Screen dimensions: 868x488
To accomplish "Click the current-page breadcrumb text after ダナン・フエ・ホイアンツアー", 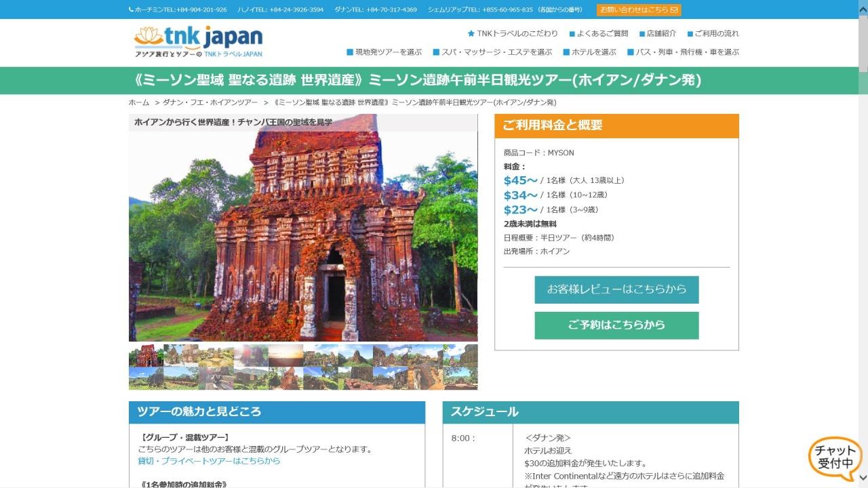I will pyautogui.click(x=415, y=102).
